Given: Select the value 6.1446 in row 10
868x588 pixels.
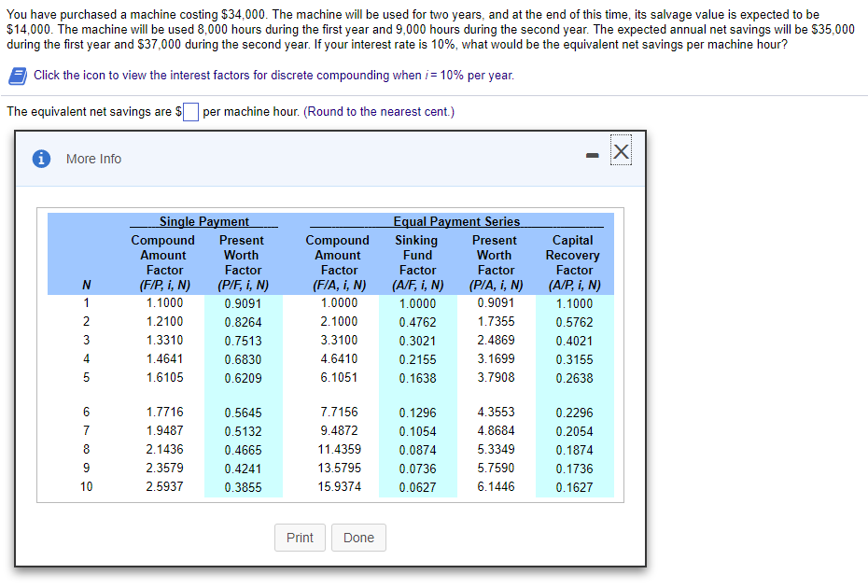Looking at the screenshot, I should (496, 486).
